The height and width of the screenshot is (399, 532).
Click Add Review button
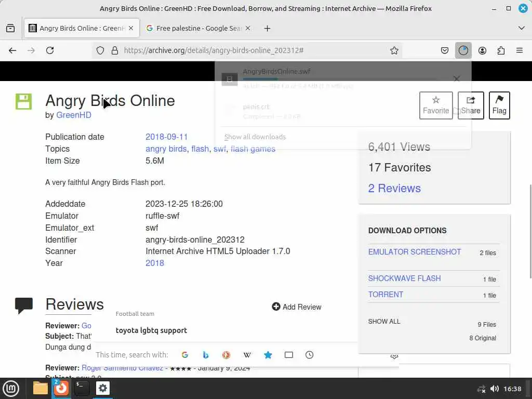pos(297,307)
